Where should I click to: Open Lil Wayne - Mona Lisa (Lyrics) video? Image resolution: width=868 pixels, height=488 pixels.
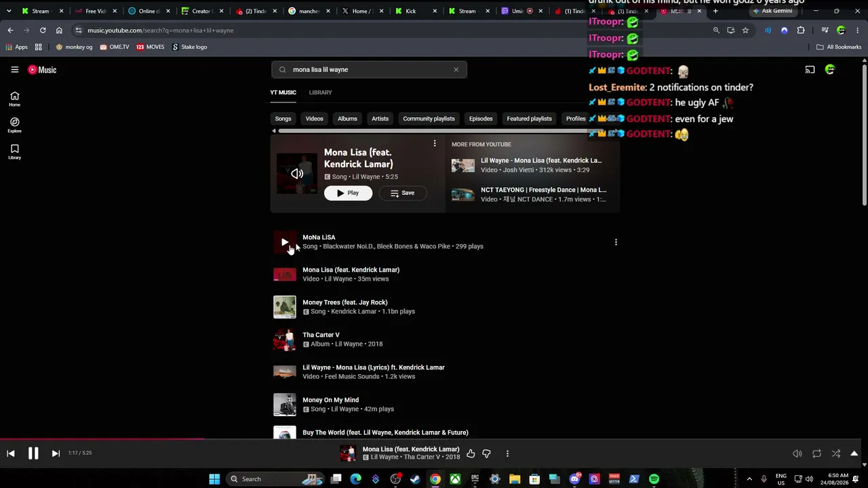(446, 372)
